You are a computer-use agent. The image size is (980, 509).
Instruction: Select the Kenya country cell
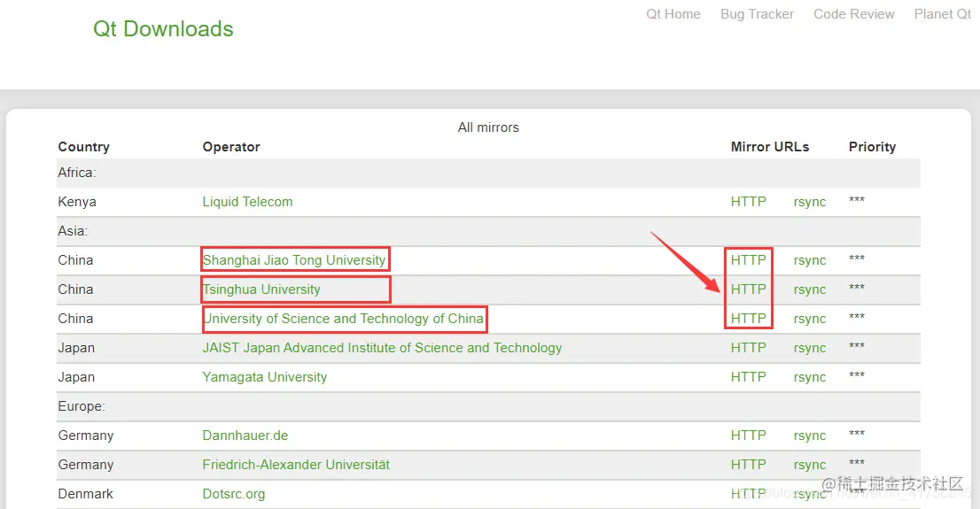(x=77, y=202)
